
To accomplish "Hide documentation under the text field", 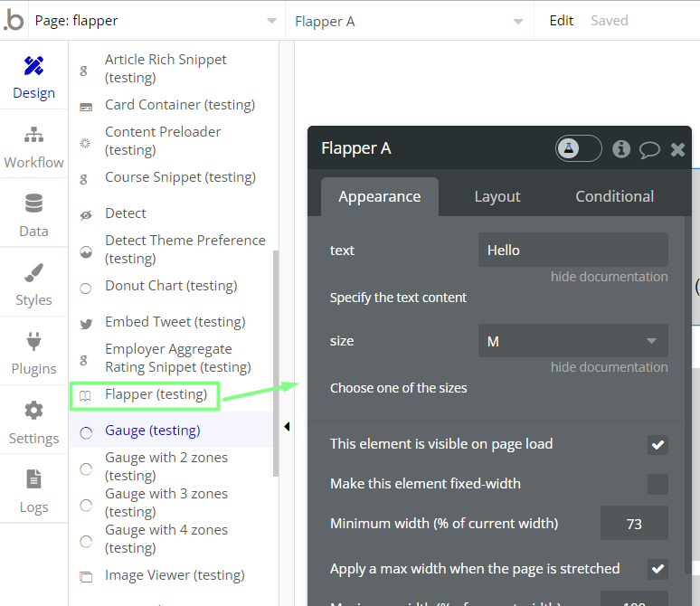I will point(609,277).
